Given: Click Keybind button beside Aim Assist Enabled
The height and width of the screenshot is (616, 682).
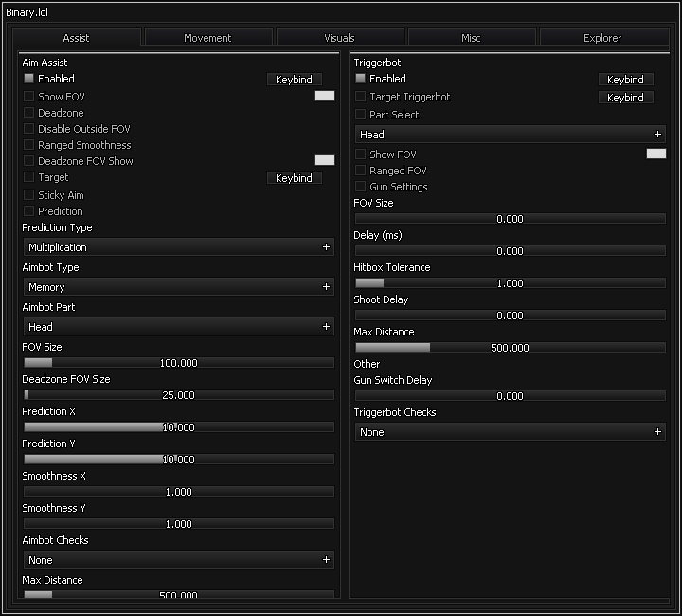Looking at the screenshot, I should [294, 80].
